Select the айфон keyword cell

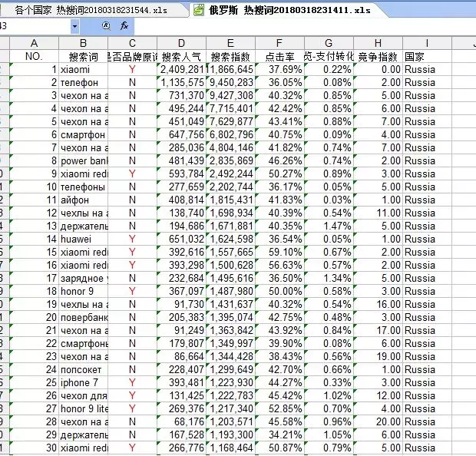click(84, 200)
